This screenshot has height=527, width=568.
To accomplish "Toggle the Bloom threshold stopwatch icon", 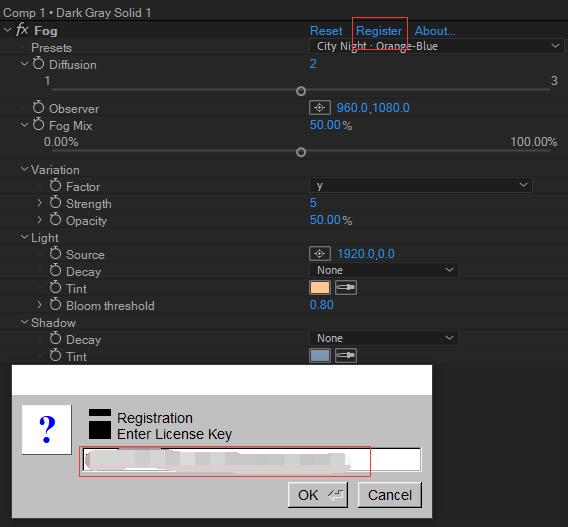I will pyautogui.click(x=55, y=304).
